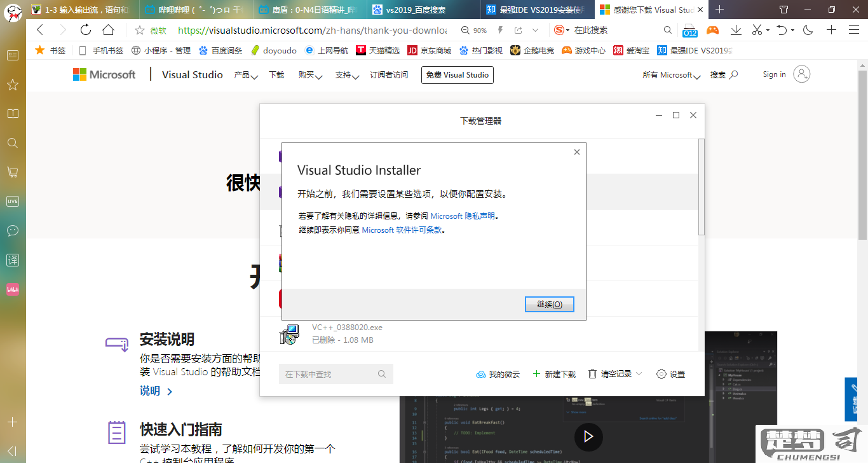Open the scissors screenshot tool
The image size is (868, 463).
(x=757, y=30)
